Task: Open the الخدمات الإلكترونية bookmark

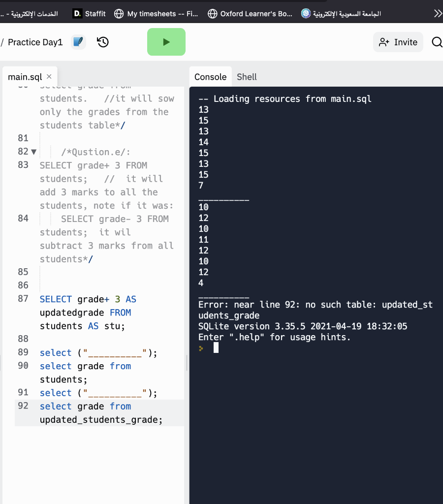Action: click(29, 14)
